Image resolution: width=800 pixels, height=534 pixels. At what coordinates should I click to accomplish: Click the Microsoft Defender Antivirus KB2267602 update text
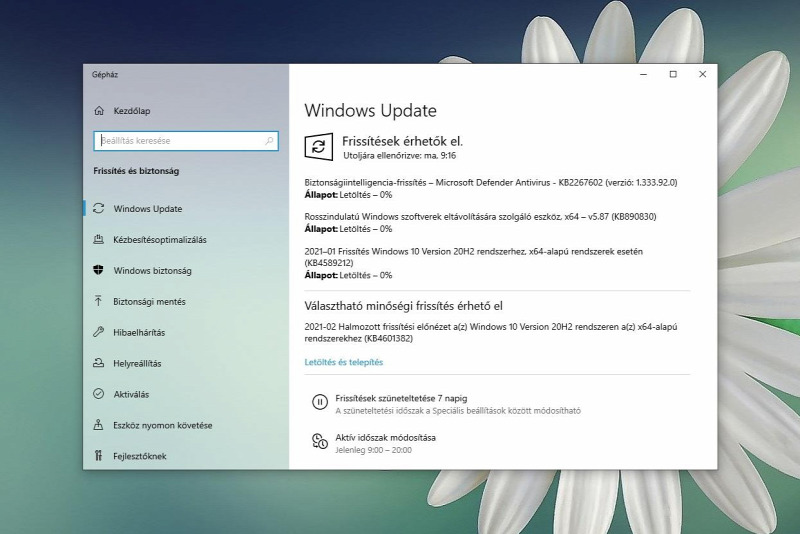(x=491, y=182)
